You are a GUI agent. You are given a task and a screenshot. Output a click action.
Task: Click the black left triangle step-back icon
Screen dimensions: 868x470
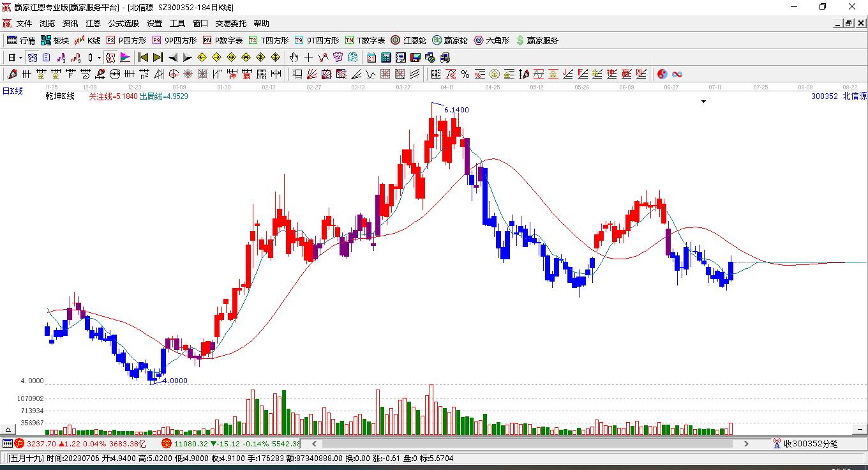[173, 57]
